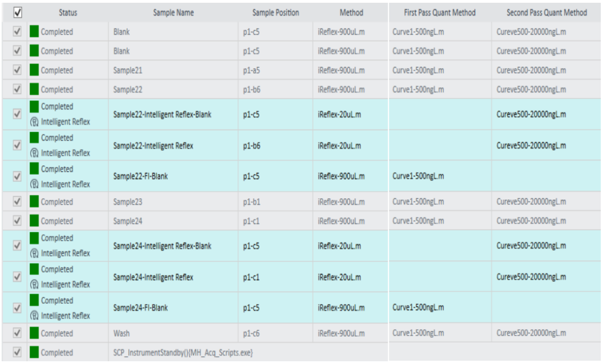The image size is (603, 364).
Task: Toggle the select-all checkbox in the header
Action: click(x=17, y=13)
